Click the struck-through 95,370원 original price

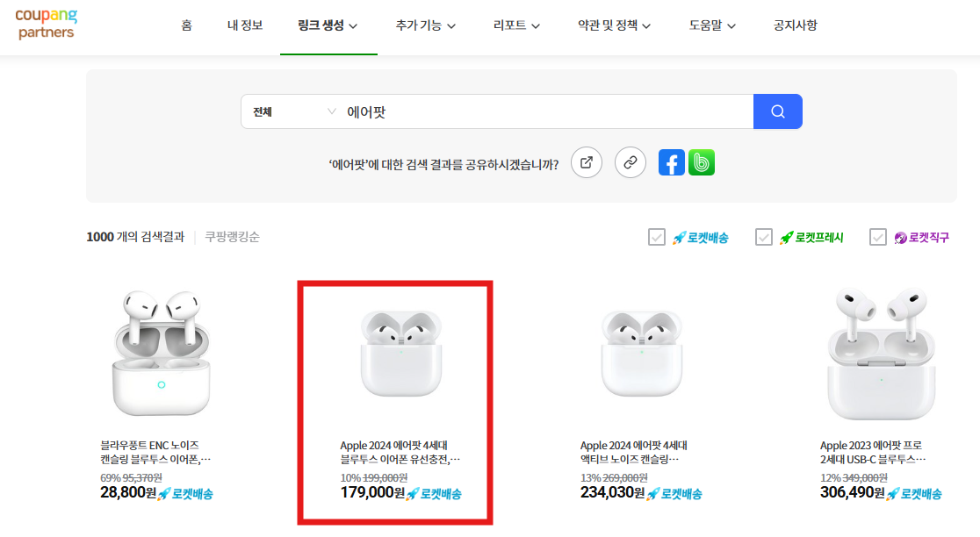pos(142,477)
